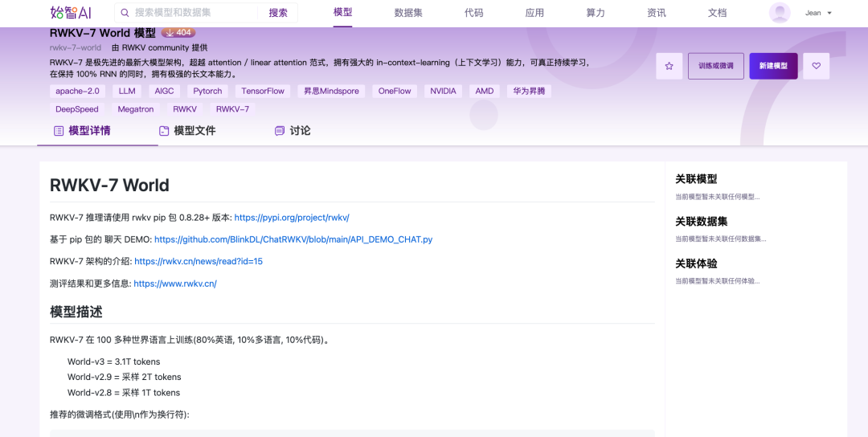Click the 新建模型 button
Image resolution: width=868 pixels, height=437 pixels.
[773, 66]
